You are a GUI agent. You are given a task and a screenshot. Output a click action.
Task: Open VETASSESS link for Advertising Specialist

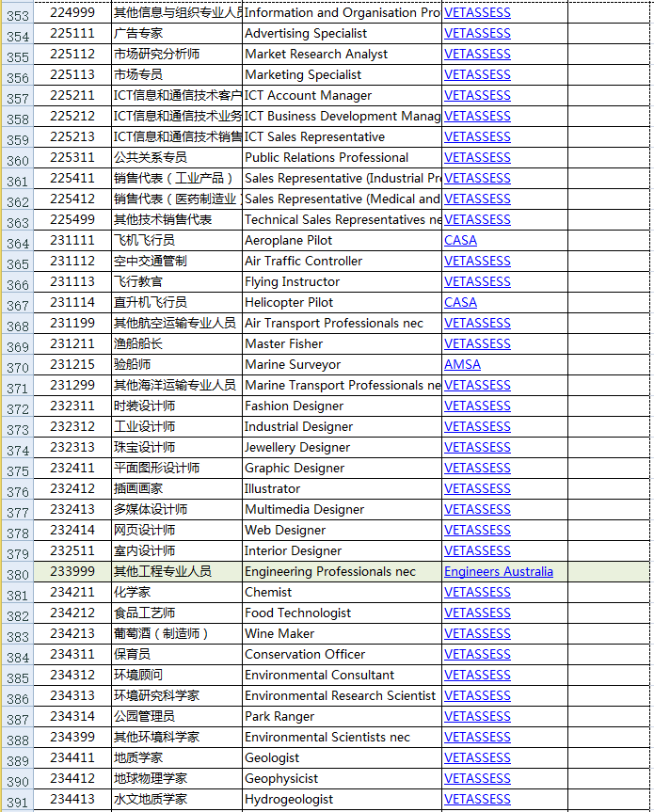click(477, 33)
